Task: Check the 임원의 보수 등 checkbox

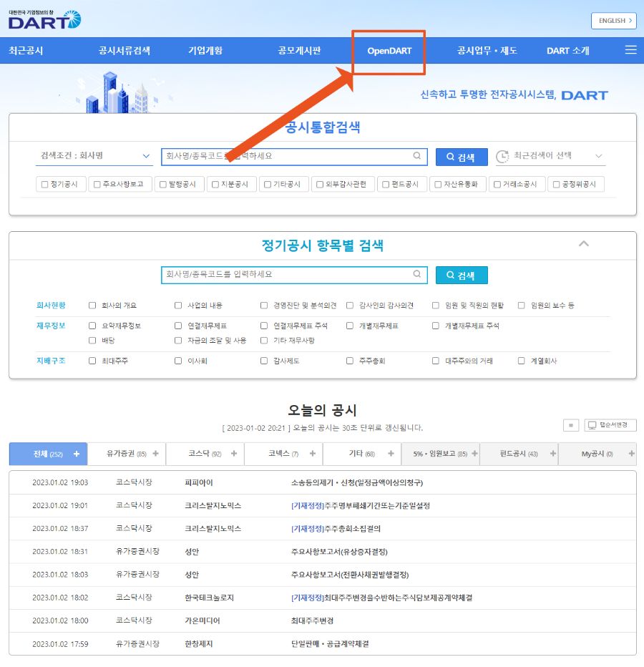Action: pos(522,306)
